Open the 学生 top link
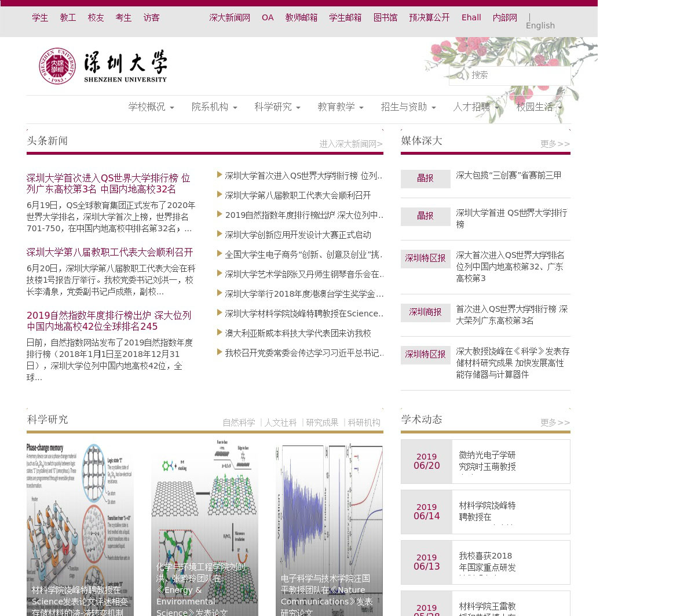Viewport: 695px width, 616px height. pos(40,18)
